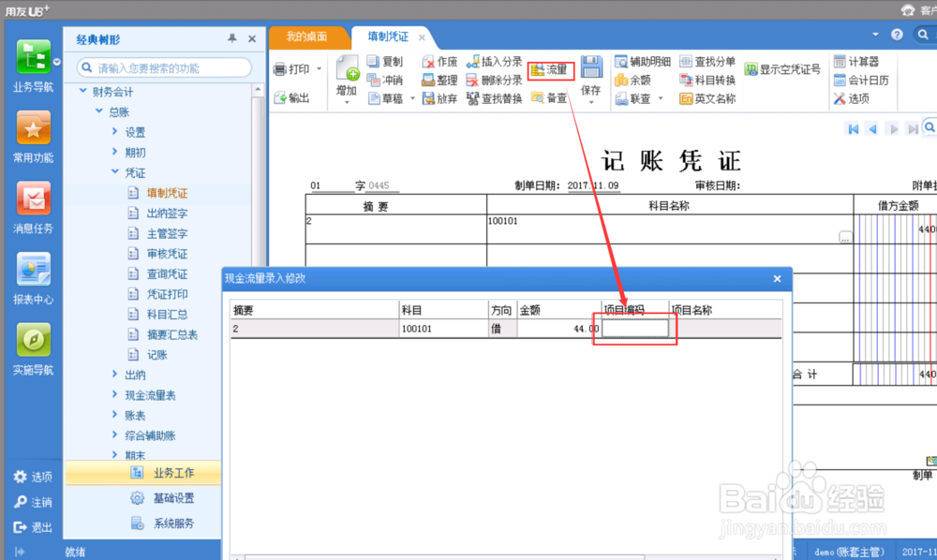Switch to the 我的桌面 tab
The height and width of the screenshot is (560, 937).
(308, 37)
